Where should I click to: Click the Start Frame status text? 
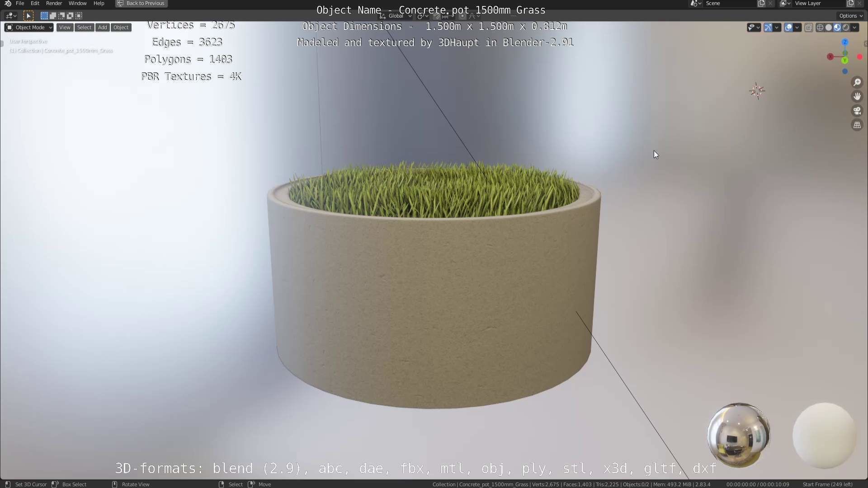click(827, 484)
